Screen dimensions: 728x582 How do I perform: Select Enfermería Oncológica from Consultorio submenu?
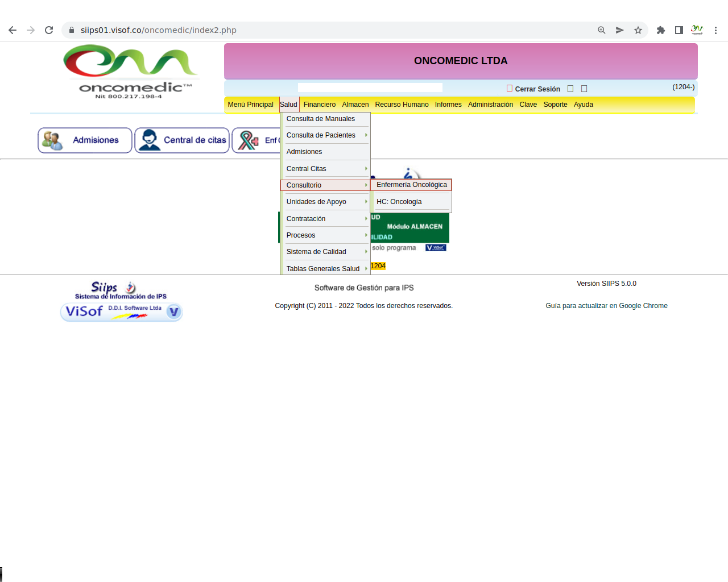(411, 185)
